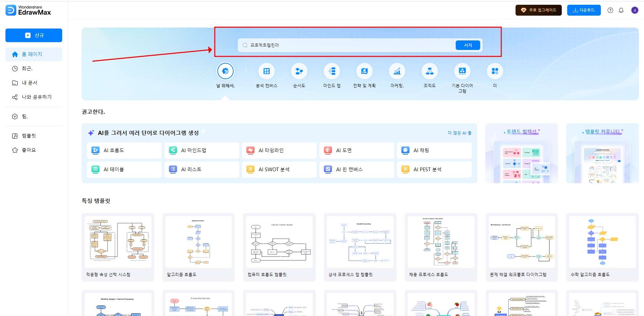
Task: Open 내 문서 in sidebar
Action: point(34,83)
